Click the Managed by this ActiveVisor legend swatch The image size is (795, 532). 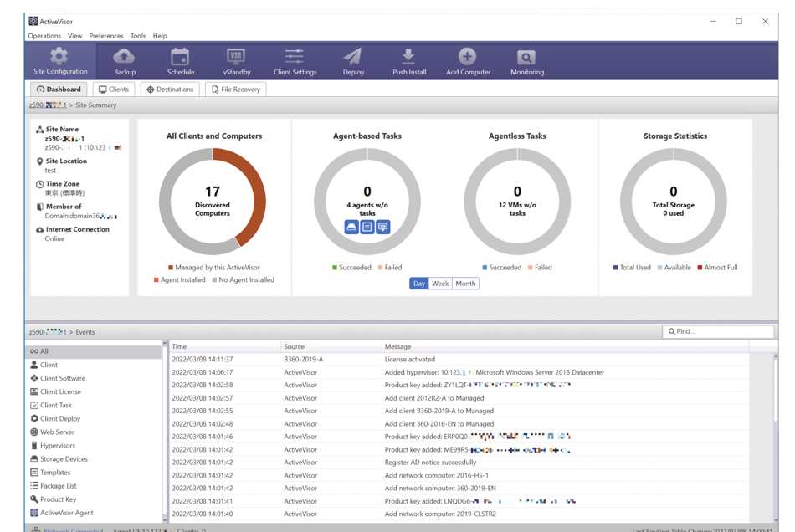click(x=171, y=268)
